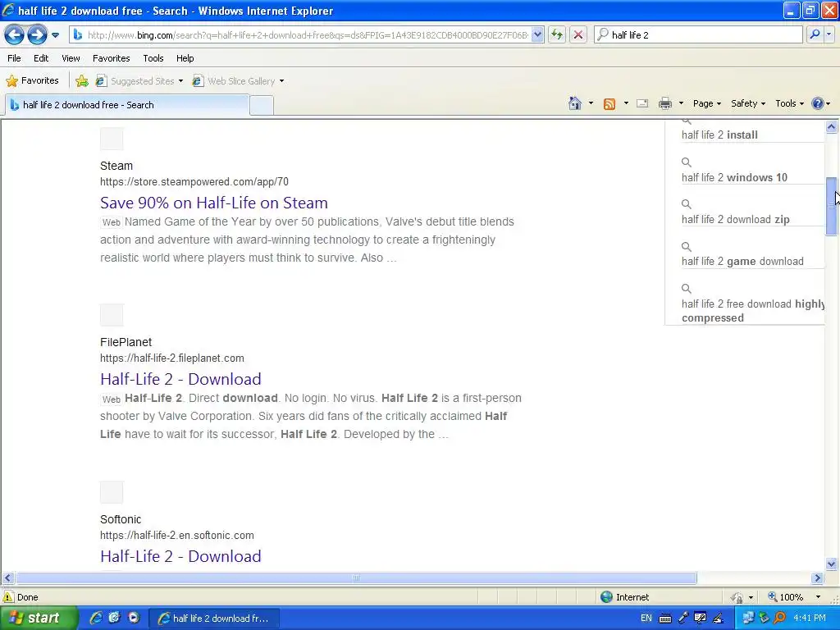Open the File menu
Image resolution: width=840 pixels, height=630 pixels.
tap(15, 58)
